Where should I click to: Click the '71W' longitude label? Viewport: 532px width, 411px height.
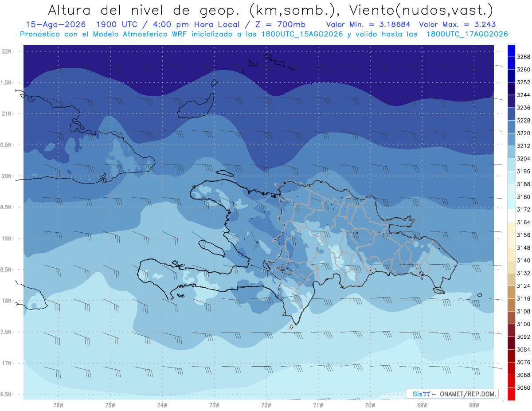click(x=318, y=405)
